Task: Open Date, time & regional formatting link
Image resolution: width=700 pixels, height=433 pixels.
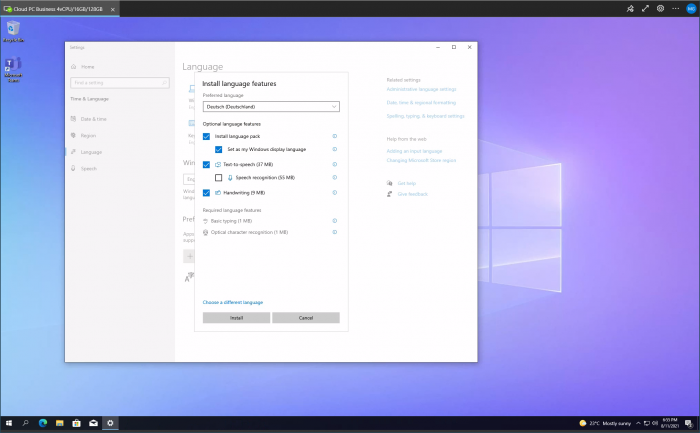Action: tap(421, 103)
